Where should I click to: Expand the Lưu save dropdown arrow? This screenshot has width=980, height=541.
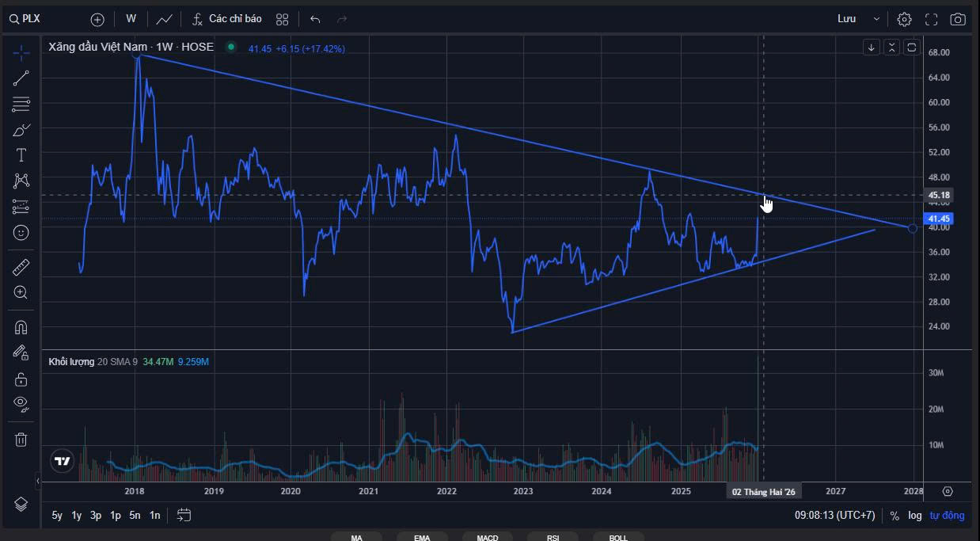click(876, 19)
